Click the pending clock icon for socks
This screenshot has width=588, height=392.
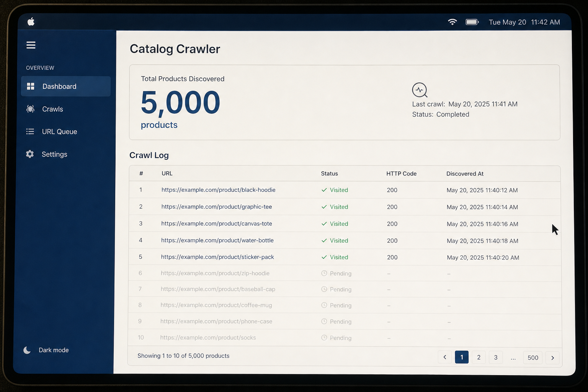pyautogui.click(x=324, y=338)
